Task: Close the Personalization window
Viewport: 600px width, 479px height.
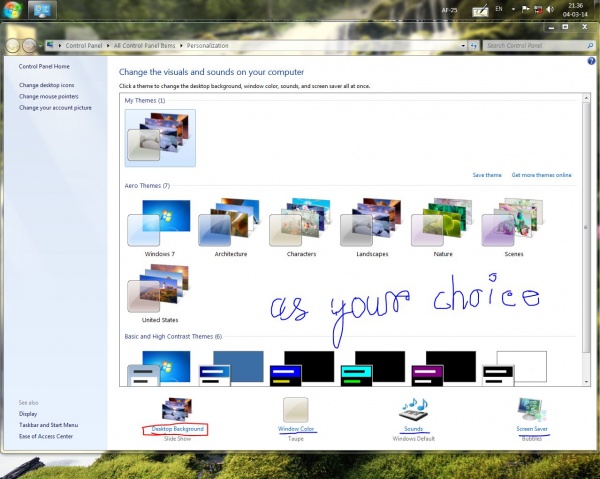Action: [584, 27]
